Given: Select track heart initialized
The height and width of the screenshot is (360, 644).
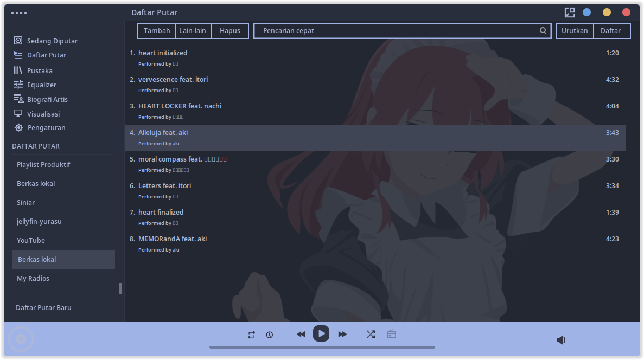Looking at the screenshot, I should [375, 58].
